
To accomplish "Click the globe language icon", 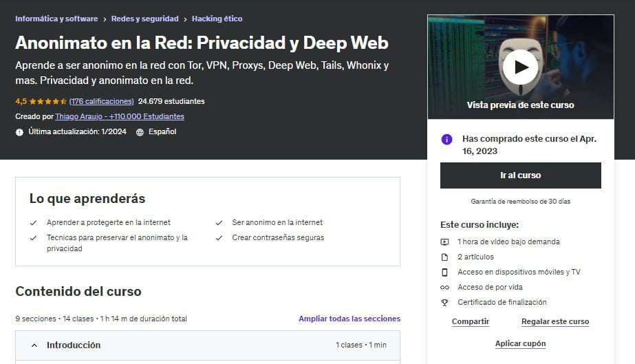I will click(x=140, y=132).
